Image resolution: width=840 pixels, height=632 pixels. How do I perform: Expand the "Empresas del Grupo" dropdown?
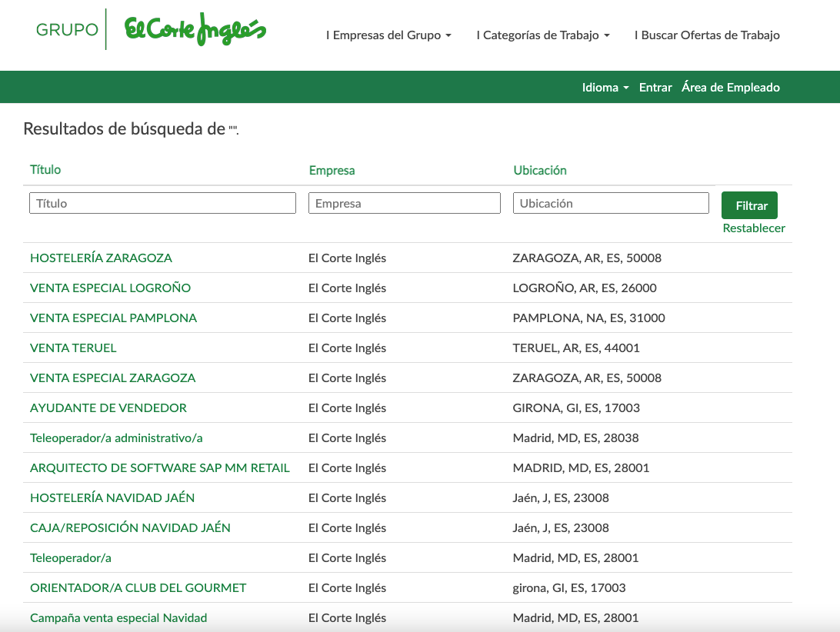pos(388,35)
